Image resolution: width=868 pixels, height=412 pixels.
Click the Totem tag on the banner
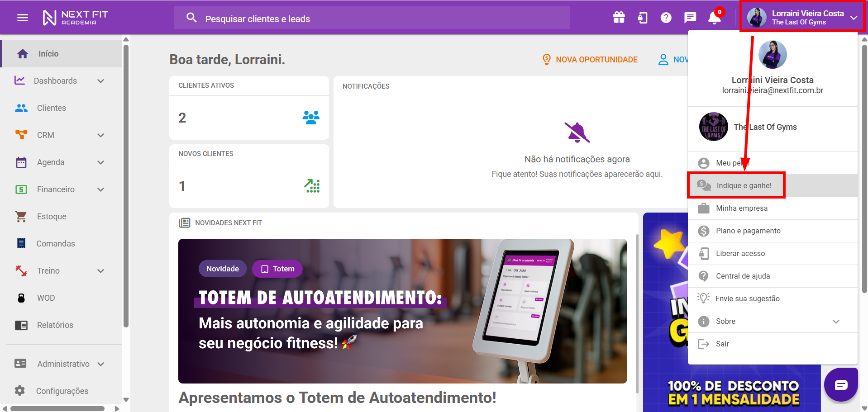(277, 269)
